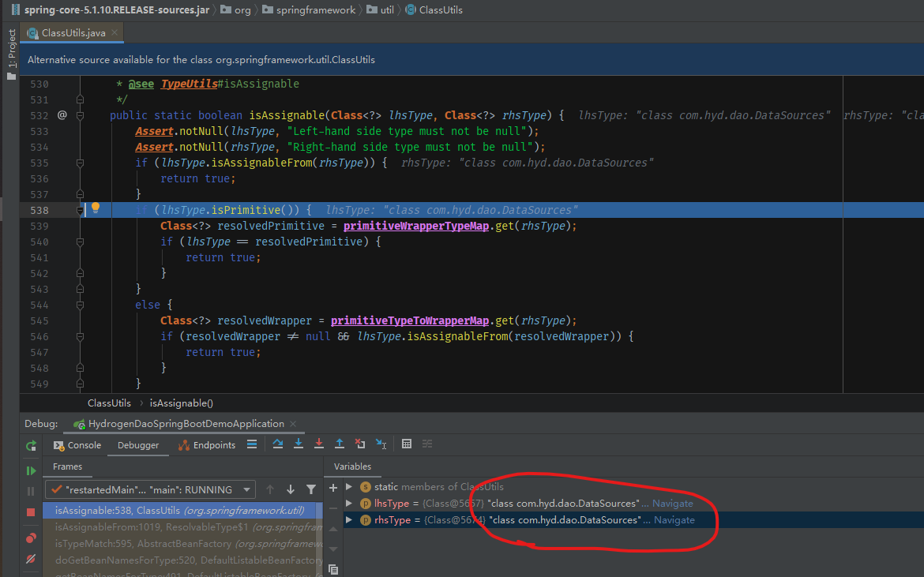Expand the lhsType variable node

point(349,504)
